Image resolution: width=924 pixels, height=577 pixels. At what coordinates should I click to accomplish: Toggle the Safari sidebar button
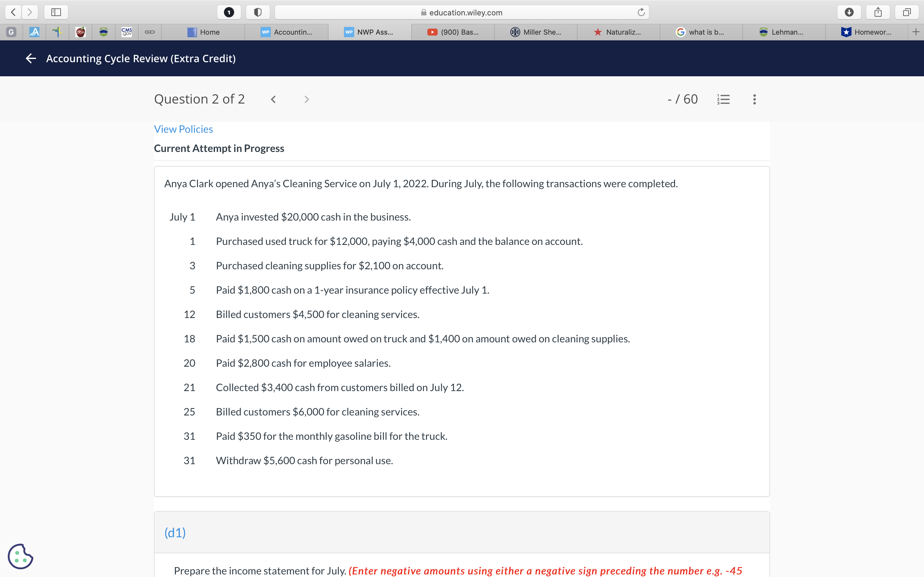click(56, 12)
